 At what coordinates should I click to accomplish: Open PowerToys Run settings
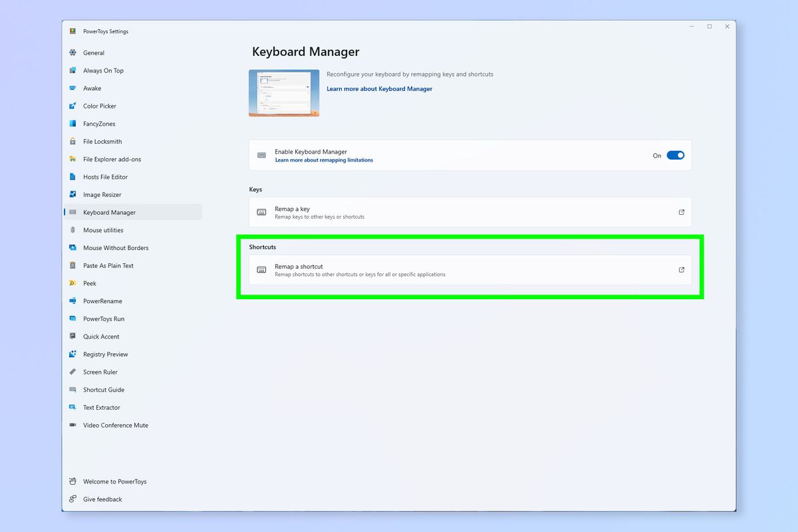pyautogui.click(x=100, y=319)
